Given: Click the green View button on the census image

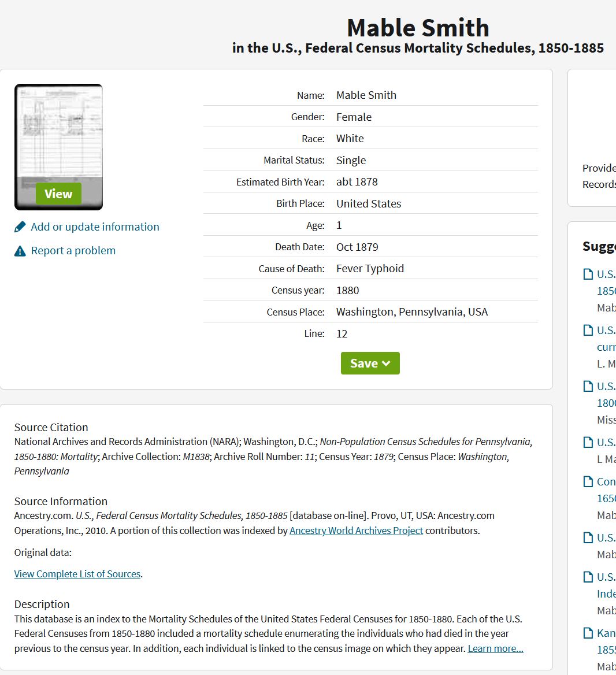Looking at the screenshot, I should [58, 194].
